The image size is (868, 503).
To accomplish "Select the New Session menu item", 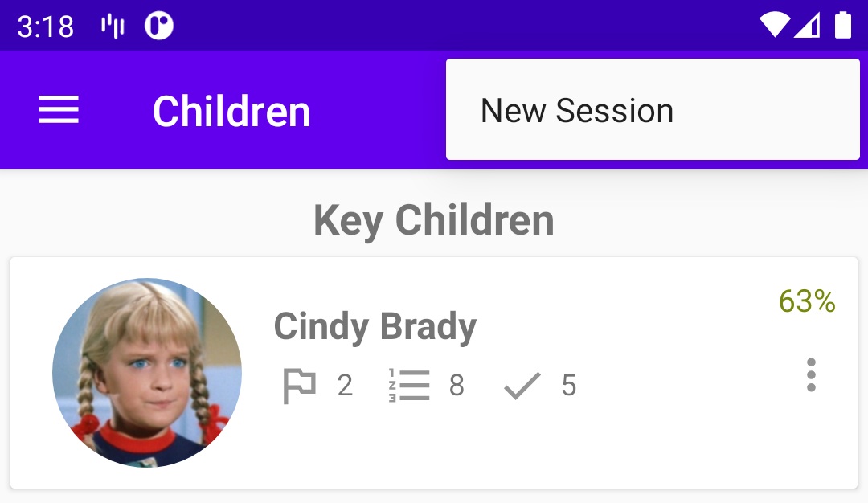I will [576, 111].
